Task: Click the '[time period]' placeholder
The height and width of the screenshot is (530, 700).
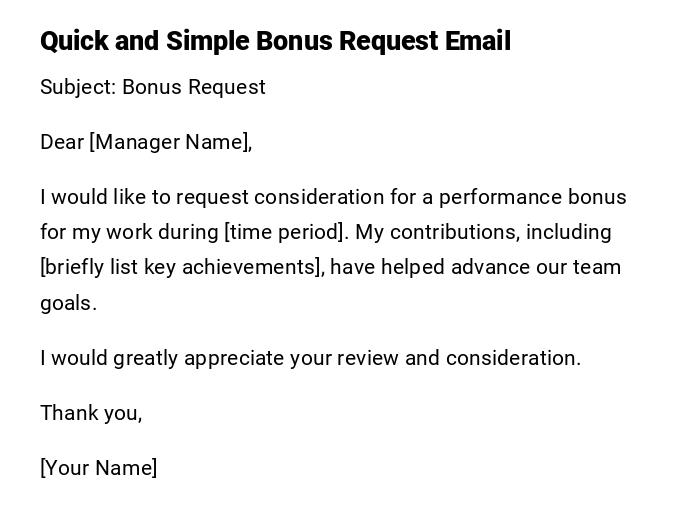Action: tap(285, 232)
